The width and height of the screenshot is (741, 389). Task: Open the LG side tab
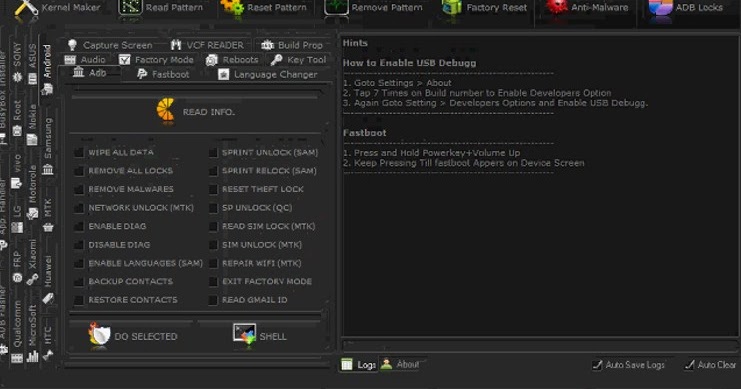[17, 219]
